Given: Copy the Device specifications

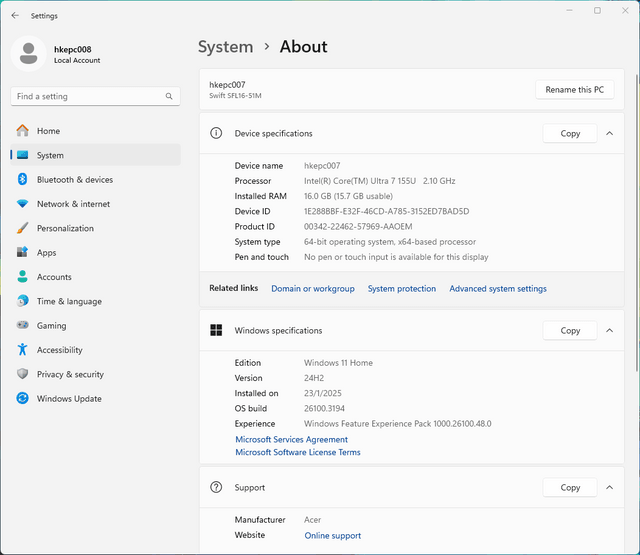Looking at the screenshot, I should point(570,133).
